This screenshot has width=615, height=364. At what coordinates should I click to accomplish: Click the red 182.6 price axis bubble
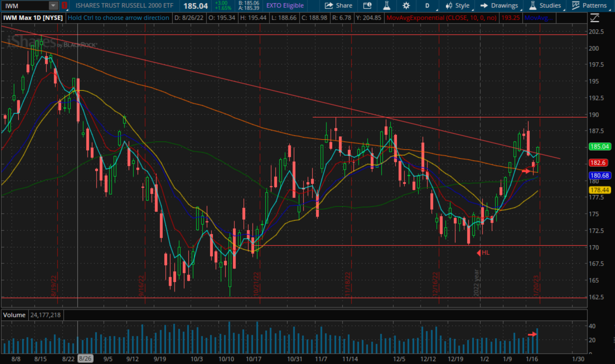(598, 162)
